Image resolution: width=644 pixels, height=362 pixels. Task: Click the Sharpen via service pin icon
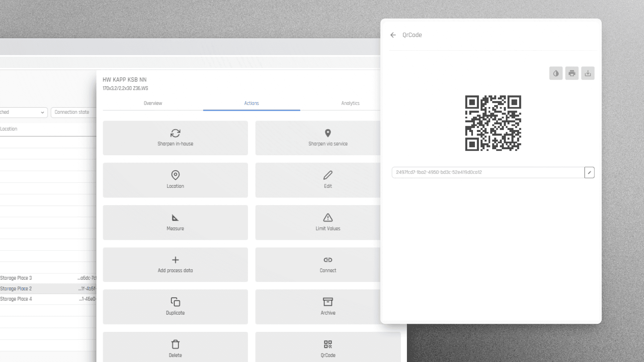328,133
